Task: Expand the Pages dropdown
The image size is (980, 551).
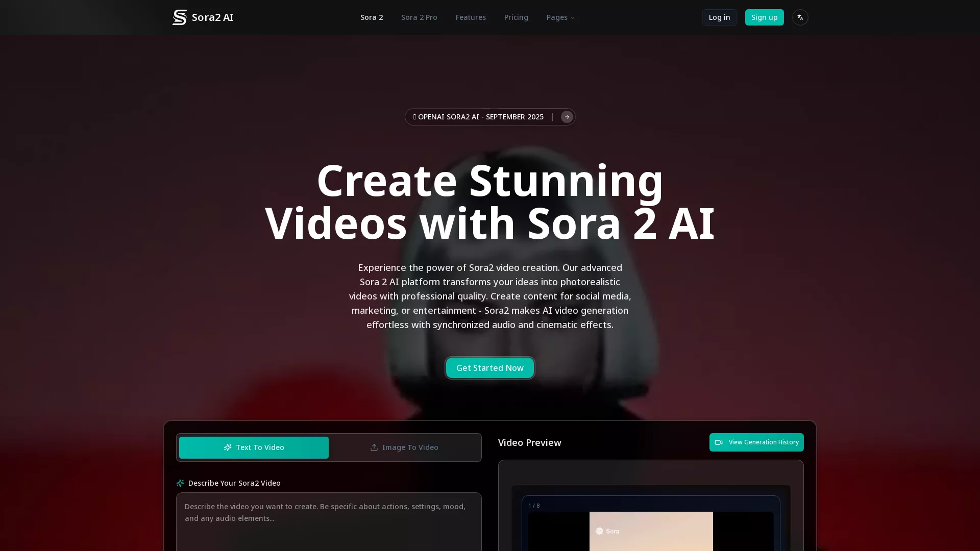Action: pyautogui.click(x=560, y=17)
